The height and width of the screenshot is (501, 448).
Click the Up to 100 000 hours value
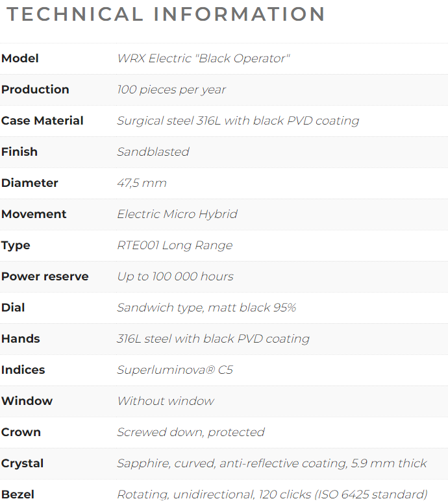coord(175,276)
